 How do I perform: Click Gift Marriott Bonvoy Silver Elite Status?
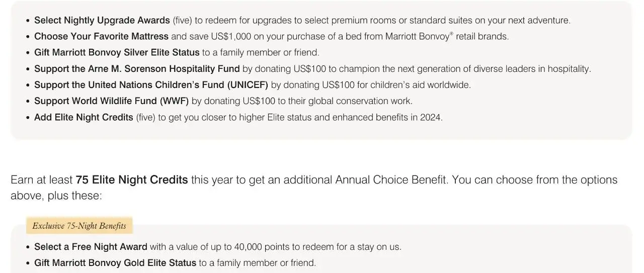[x=117, y=52]
